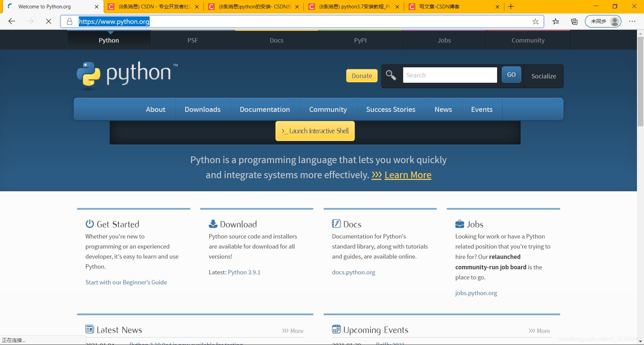Click the browser address bar URL
The width and height of the screenshot is (644, 345).
[114, 21]
